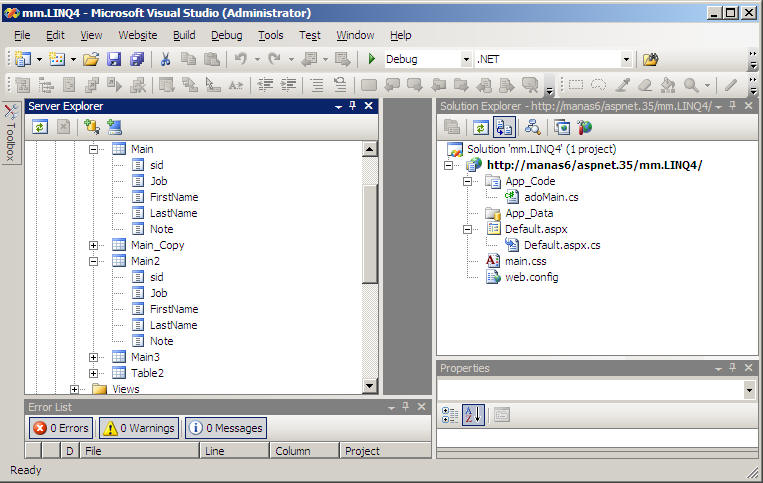763x483 pixels.
Task: Click the Undo arrow icon
Action: tap(240, 59)
